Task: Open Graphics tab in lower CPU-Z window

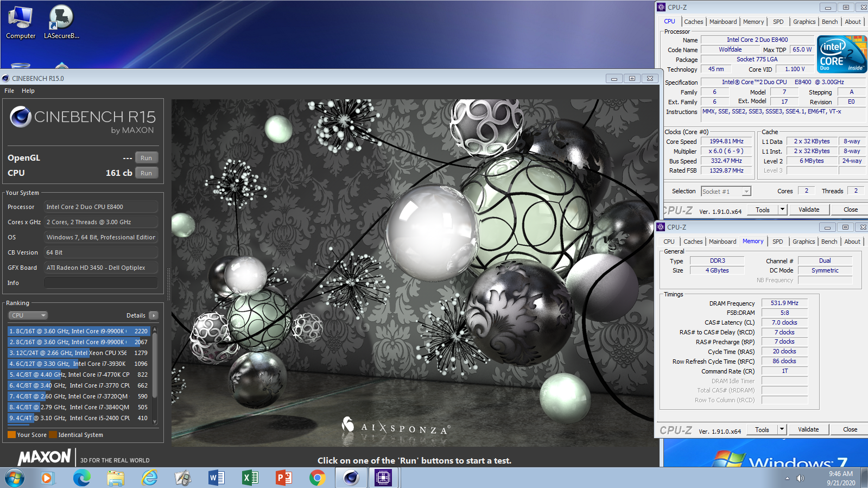Action: (x=803, y=242)
